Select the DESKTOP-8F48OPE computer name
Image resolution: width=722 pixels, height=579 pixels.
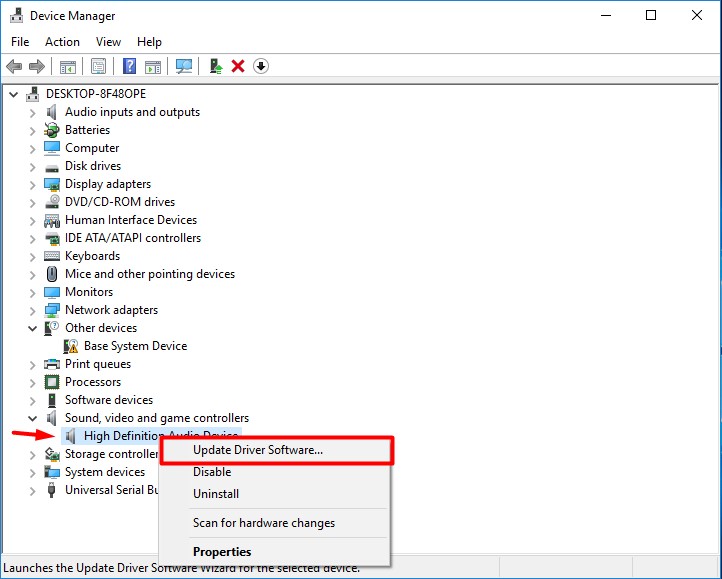(x=96, y=94)
